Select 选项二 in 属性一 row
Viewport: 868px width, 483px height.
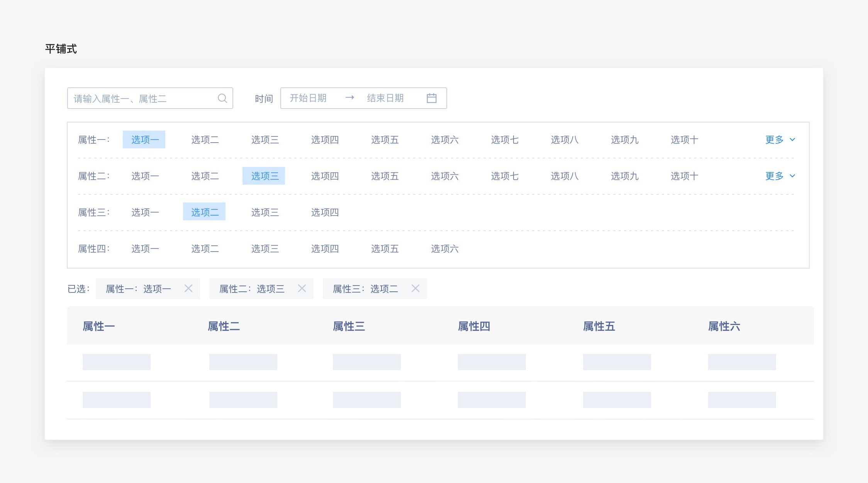(x=205, y=139)
